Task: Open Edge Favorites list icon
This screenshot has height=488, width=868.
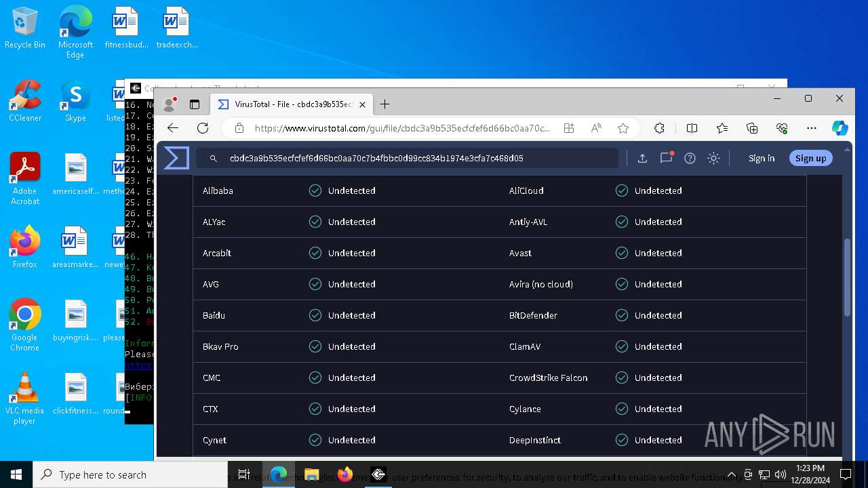Action: click(x=722, y=128)
